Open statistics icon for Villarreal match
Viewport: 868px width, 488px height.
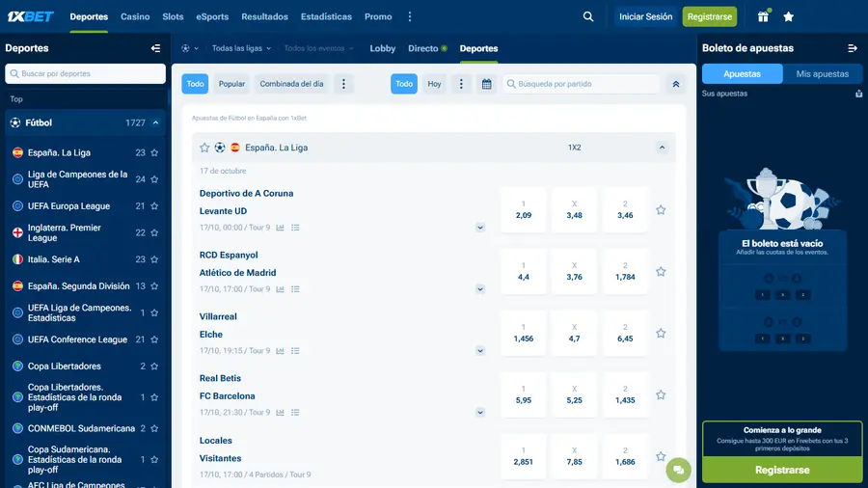coord(280,351)
